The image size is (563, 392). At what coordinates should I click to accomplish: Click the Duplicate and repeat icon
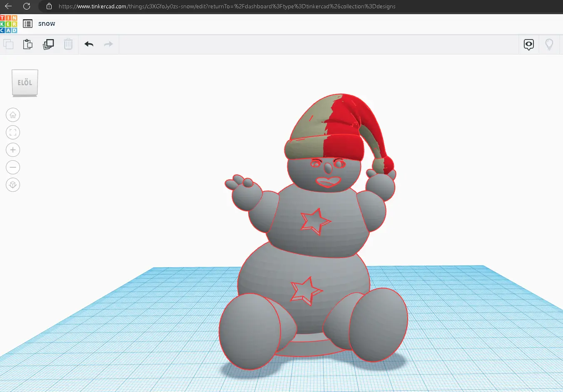48,44
